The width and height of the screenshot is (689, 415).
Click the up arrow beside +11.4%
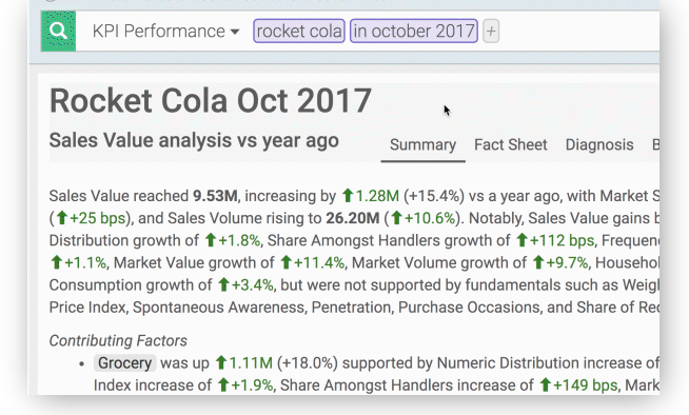coord(287,263)
